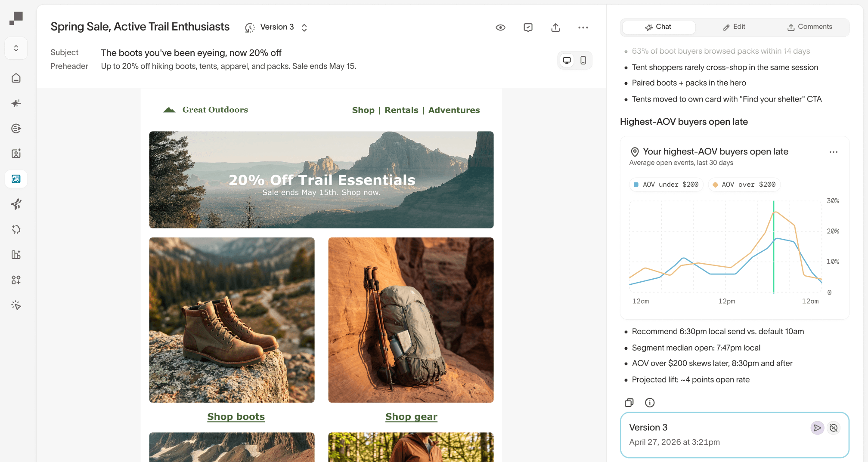This screenshot has height=462, width=868.
Task: Hide Version 3 using the eye-off toggle
Action: tap(834, 428)
